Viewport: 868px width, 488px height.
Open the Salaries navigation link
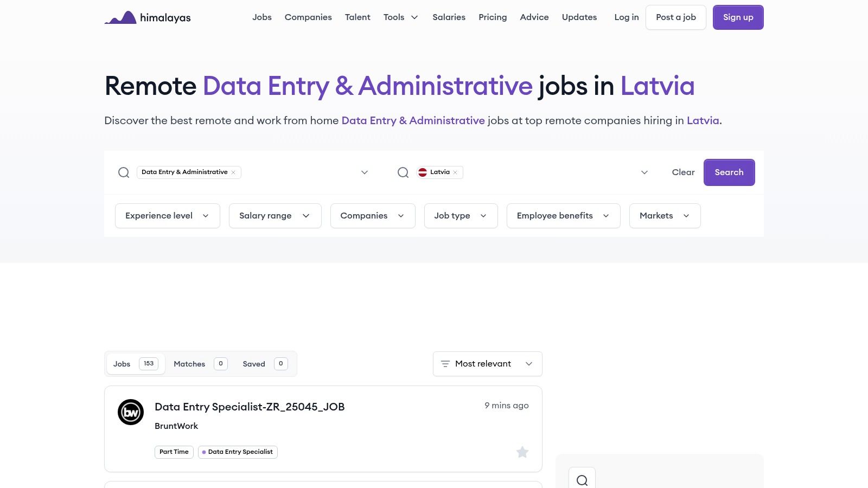point(449,17)
